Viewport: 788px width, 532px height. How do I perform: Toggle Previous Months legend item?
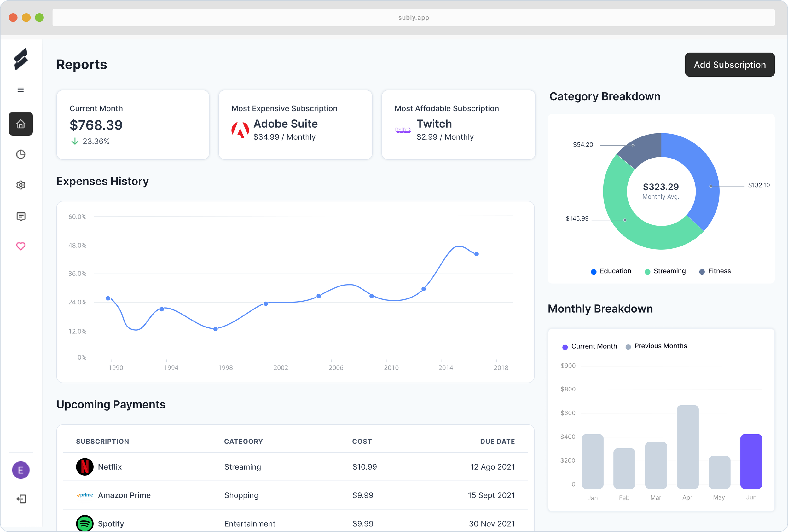point(656,346)
